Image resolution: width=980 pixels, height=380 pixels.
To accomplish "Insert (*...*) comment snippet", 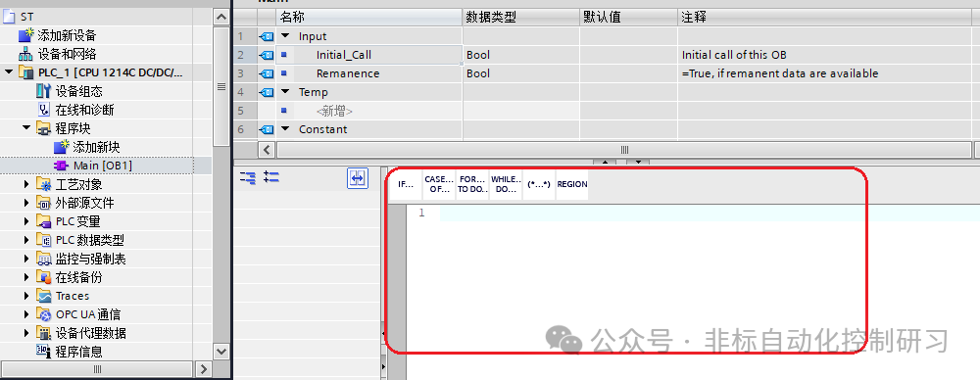I will pos(539,184).
